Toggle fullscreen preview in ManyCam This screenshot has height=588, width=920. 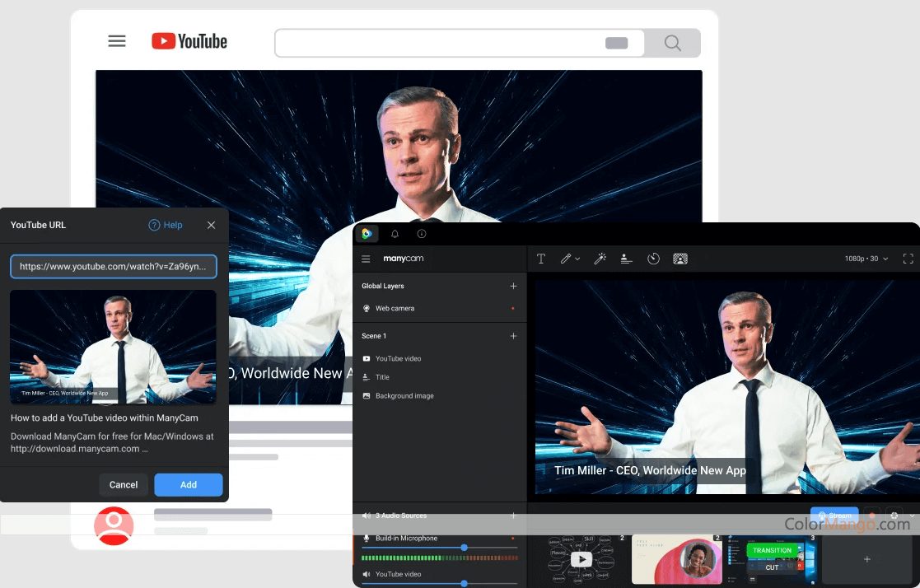pos(908,259)
